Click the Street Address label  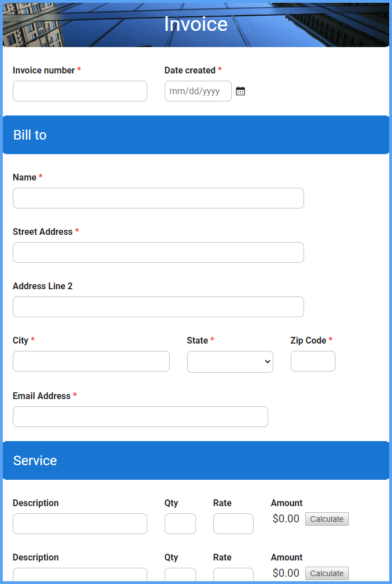(x=43, y=231)
